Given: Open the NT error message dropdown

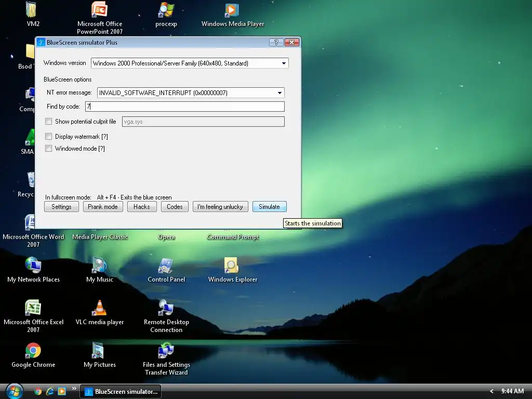Looking at the screenshot, I should tap(280, 92).
